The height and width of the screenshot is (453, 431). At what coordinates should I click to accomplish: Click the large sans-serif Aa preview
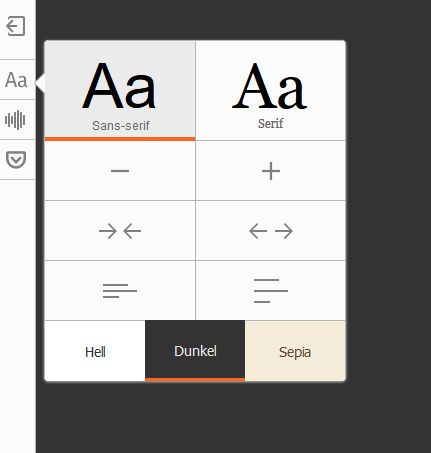pyautogui.click(x=119, y=86)
